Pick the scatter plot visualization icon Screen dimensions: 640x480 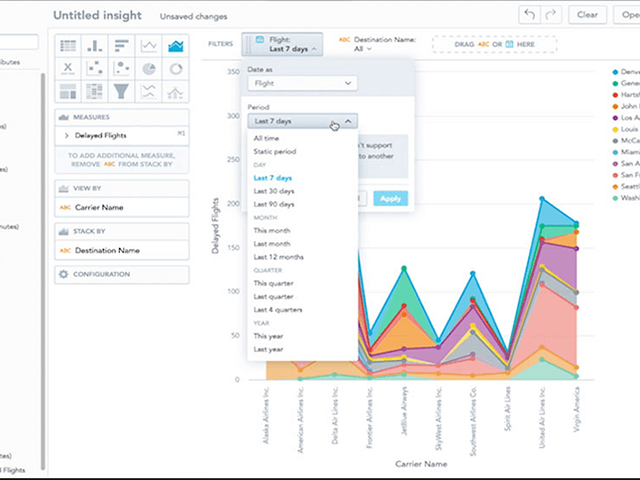tap(95, 69)
